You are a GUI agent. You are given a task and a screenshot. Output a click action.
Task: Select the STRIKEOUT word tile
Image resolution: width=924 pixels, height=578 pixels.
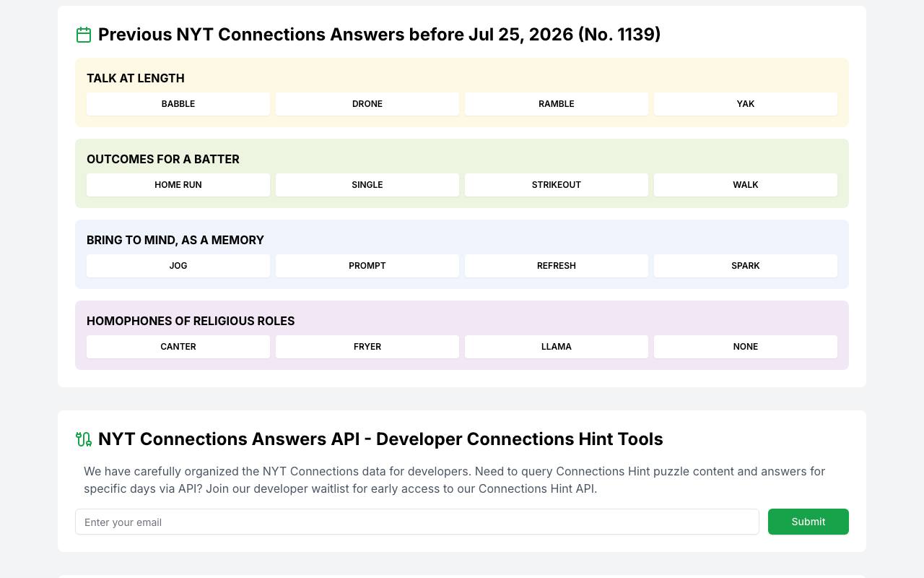(x=557, y=185)
